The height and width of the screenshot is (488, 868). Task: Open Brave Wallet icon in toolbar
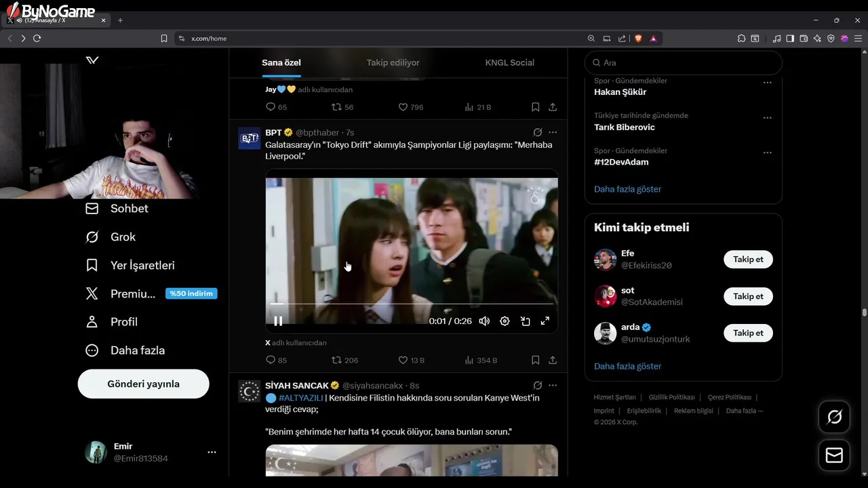(804, 39)
